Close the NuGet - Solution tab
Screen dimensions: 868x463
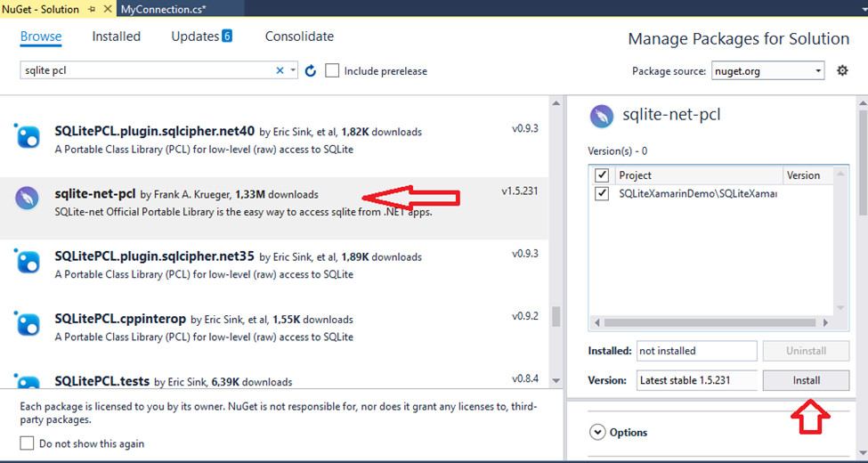click(x=108, y=9)
